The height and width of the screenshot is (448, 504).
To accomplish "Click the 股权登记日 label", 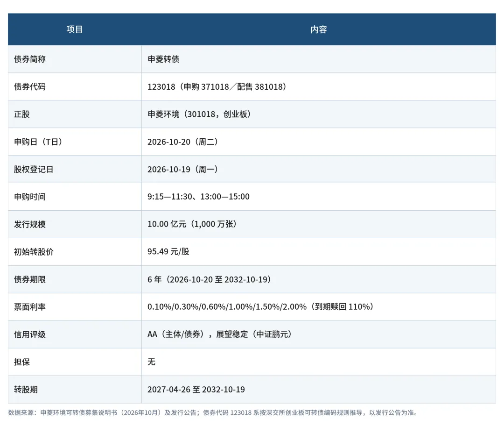I will tap(34, 169).
